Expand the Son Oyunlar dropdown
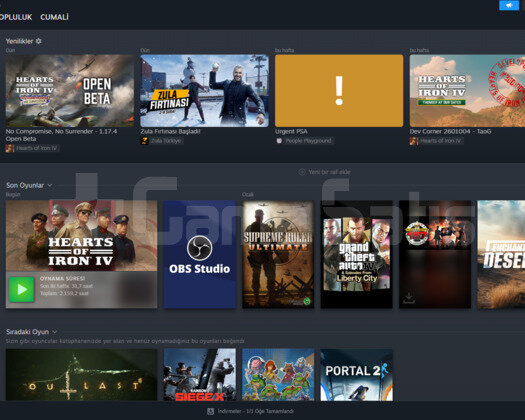This screenshot has width=525, height=420. [x=50, y=185]
